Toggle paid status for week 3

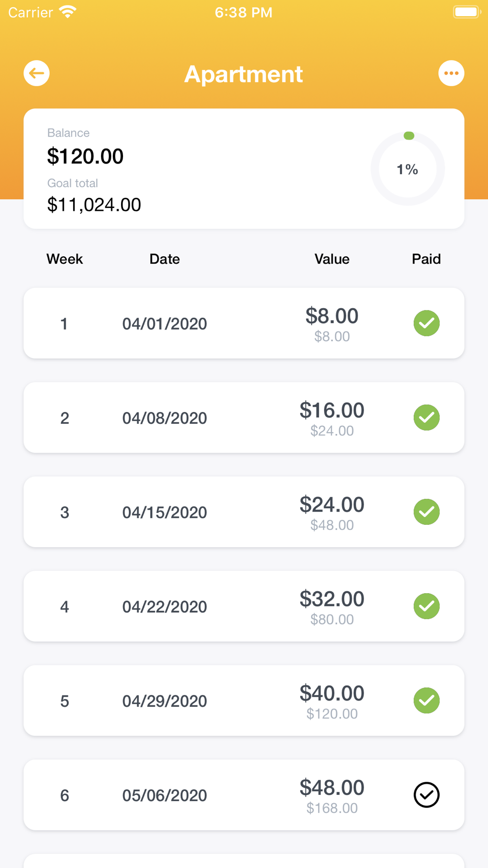(427, 512)
